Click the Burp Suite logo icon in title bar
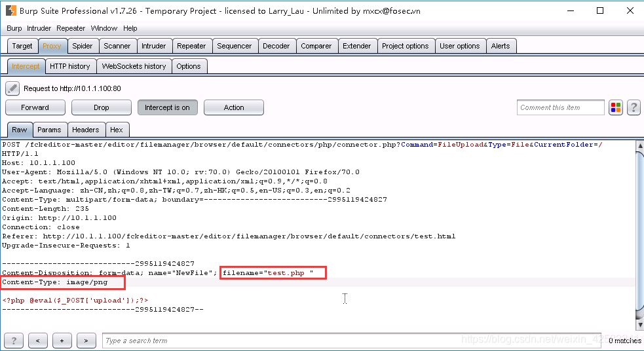Screen dimensions: 644x351 pos(10,10)
